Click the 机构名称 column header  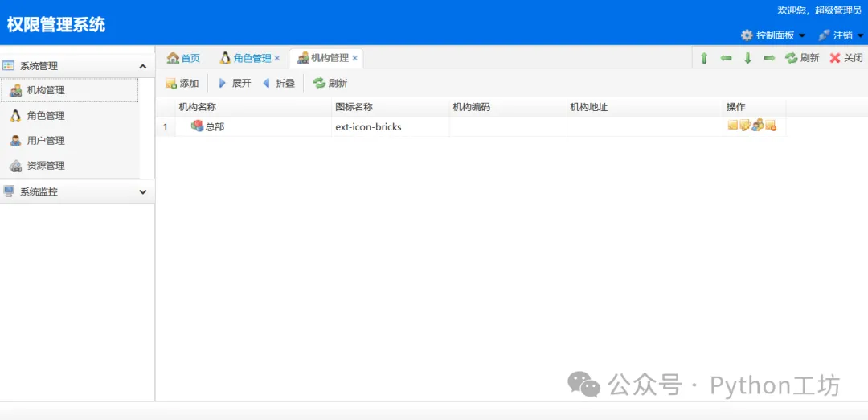click(x=253, y=108)
